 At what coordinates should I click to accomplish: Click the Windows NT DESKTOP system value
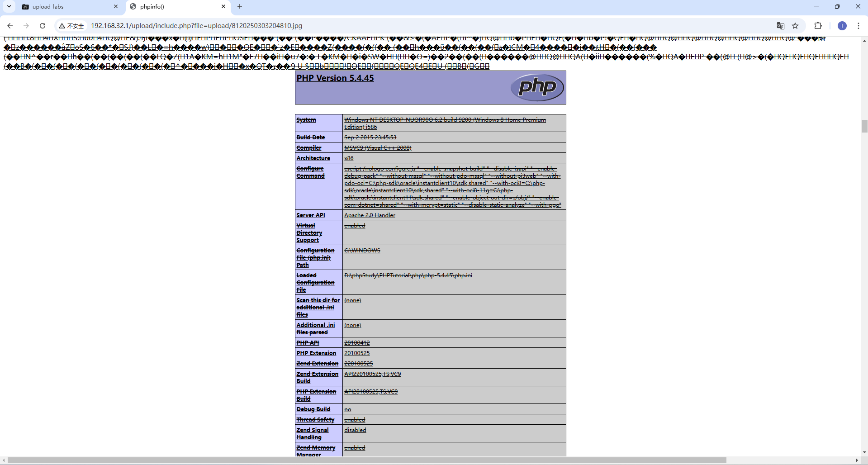point(445,123)
